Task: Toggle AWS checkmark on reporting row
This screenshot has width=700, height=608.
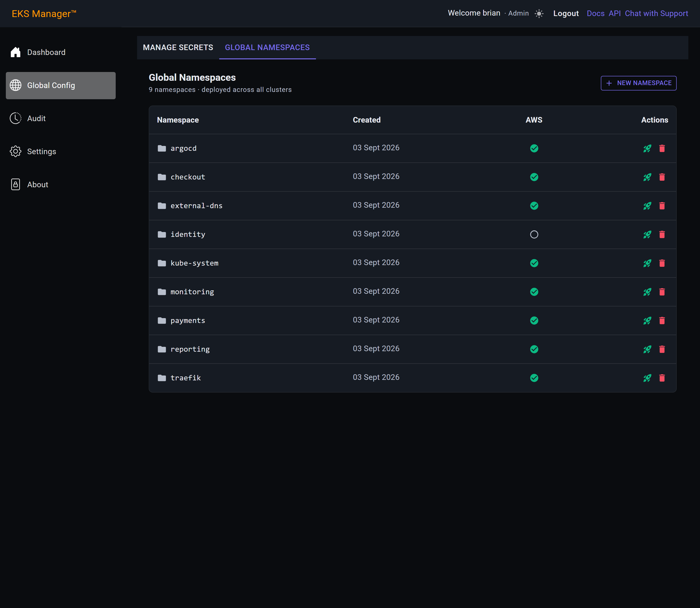Action: coord(534,349)
